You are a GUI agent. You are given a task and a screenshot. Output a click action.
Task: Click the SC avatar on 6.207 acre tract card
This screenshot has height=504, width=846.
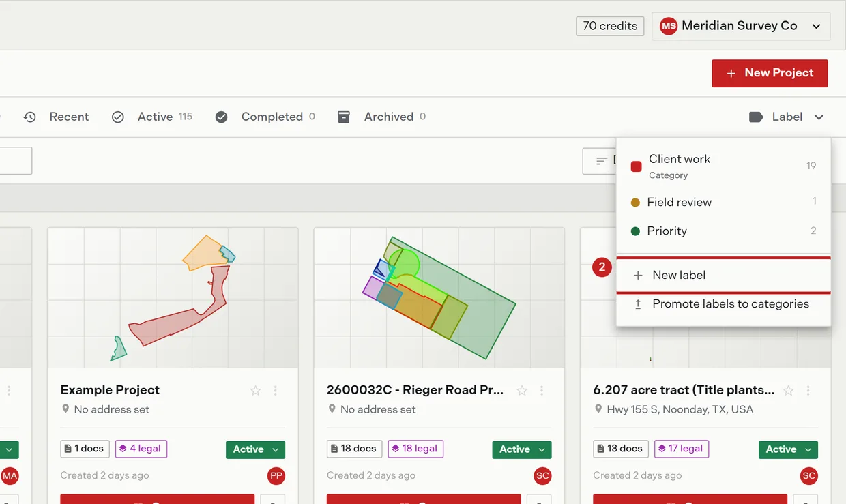click(x=808, y=476)
